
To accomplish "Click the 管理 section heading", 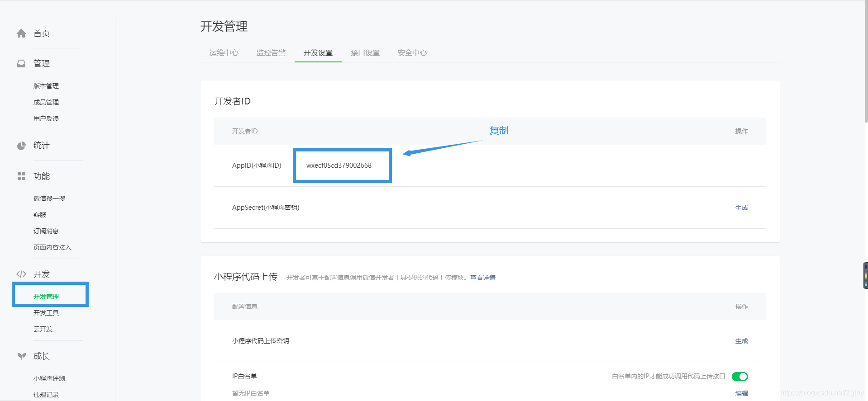I will tap(42, 64).
